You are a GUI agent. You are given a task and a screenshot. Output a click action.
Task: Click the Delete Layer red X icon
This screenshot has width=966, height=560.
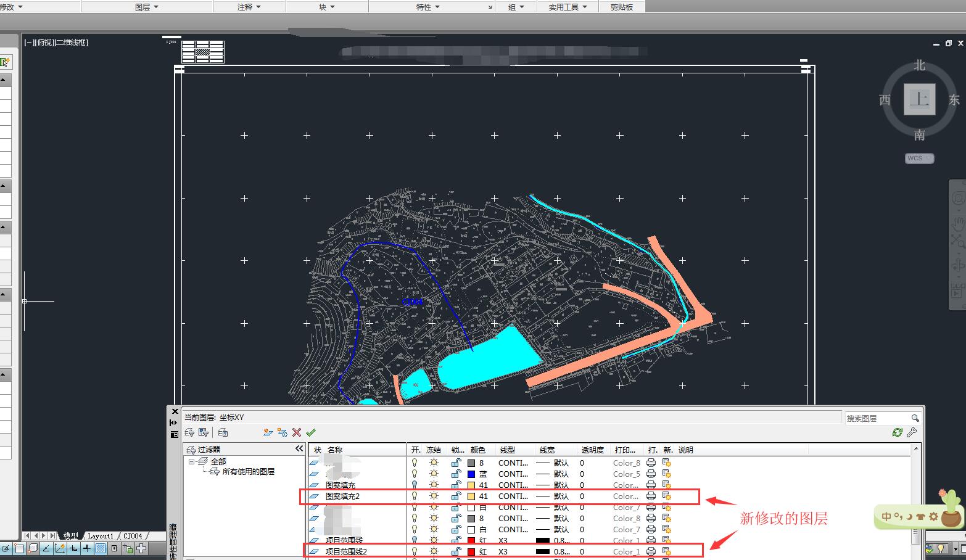[x=297, y=432]
